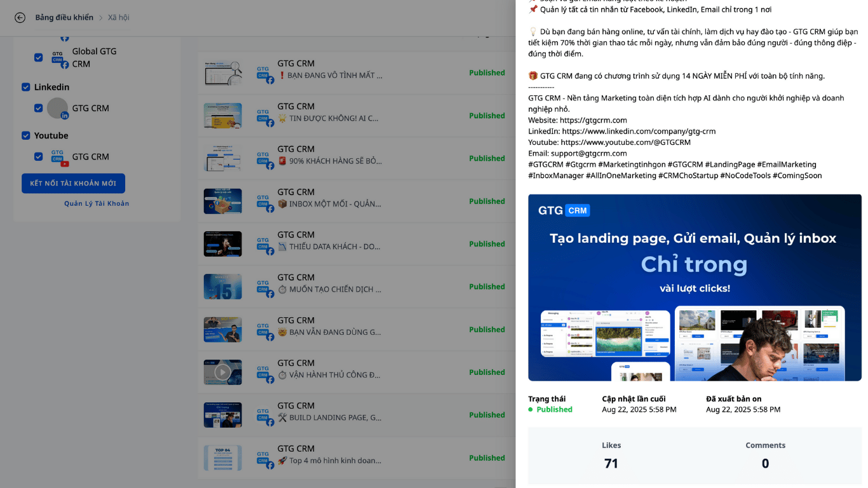Select post title BẠN ĐANG VÔ TÌNH MẤT
868x488 pixels.
(x=330, y=76)
